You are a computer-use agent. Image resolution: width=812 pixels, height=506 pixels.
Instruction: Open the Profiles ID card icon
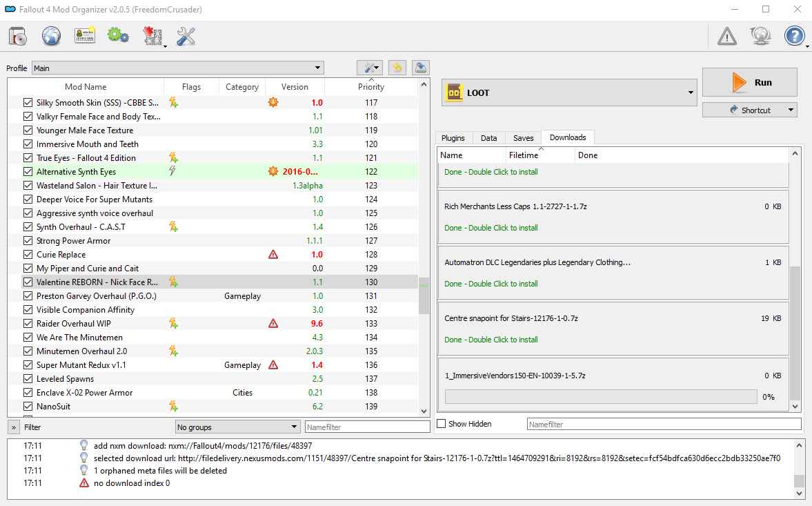84,36
